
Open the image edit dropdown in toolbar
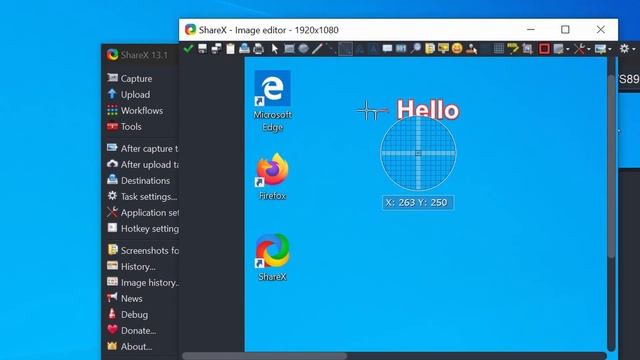tap(561, 49)
